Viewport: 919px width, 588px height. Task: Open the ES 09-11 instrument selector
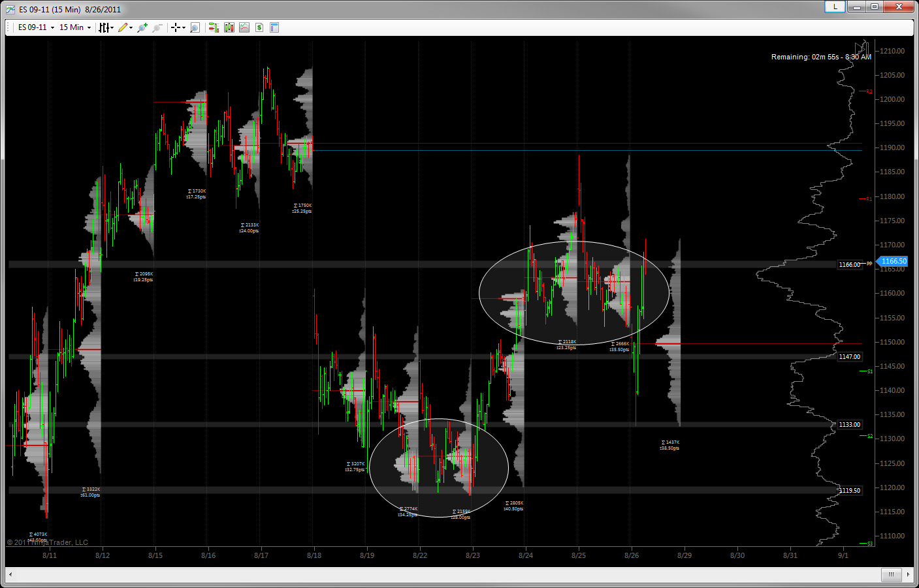(36, 27)
